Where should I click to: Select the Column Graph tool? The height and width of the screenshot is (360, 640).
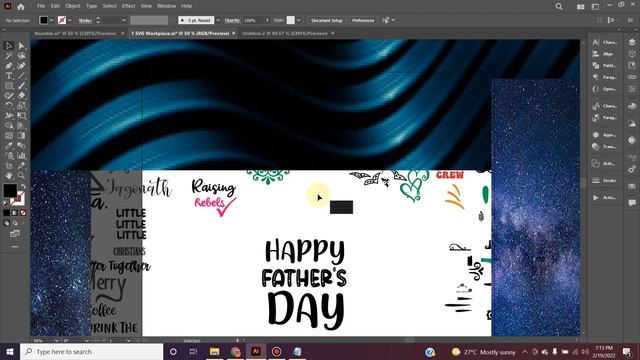21,156
